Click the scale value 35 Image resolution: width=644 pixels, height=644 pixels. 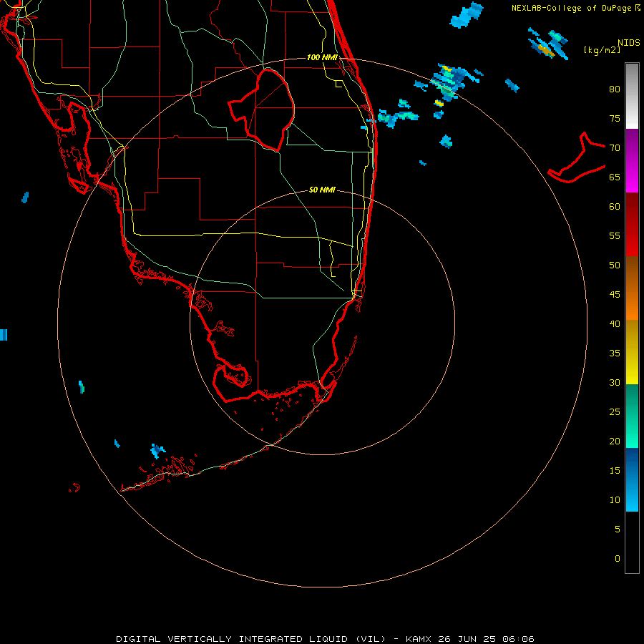[615, 353]
